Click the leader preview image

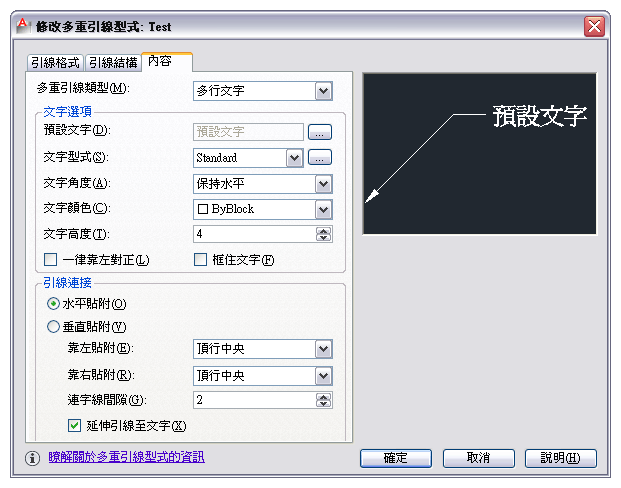(480, 154)
